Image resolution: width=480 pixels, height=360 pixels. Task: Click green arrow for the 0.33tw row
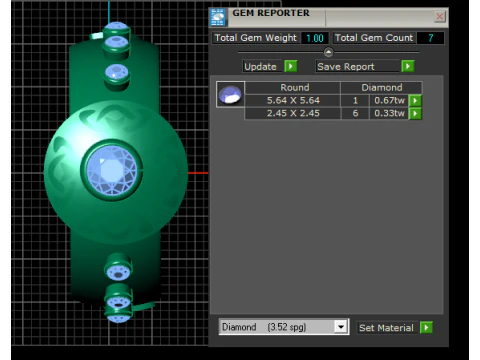click(x=415, y=113)
